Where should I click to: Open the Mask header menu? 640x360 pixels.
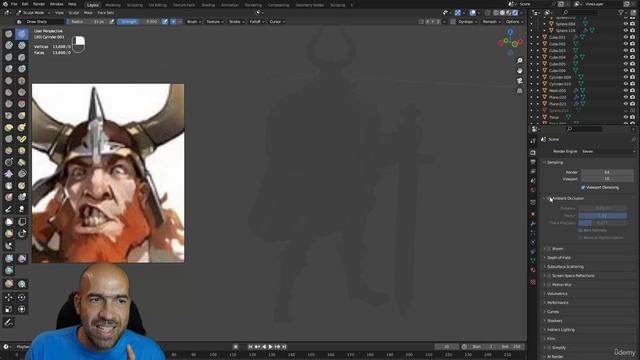88,13
